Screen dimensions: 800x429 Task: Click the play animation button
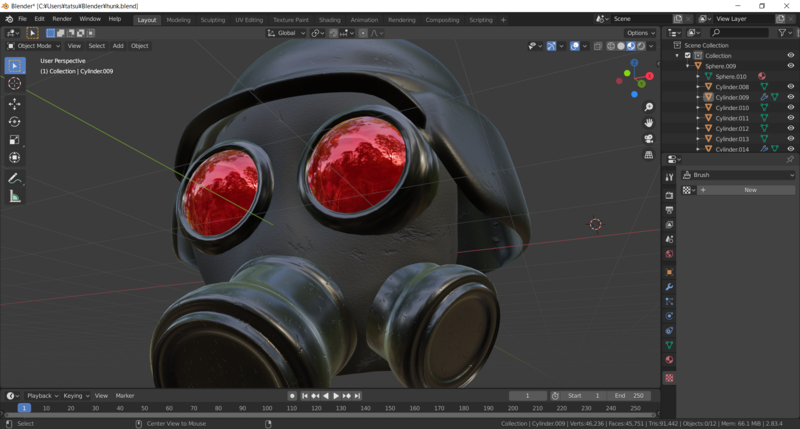[336, 396]
